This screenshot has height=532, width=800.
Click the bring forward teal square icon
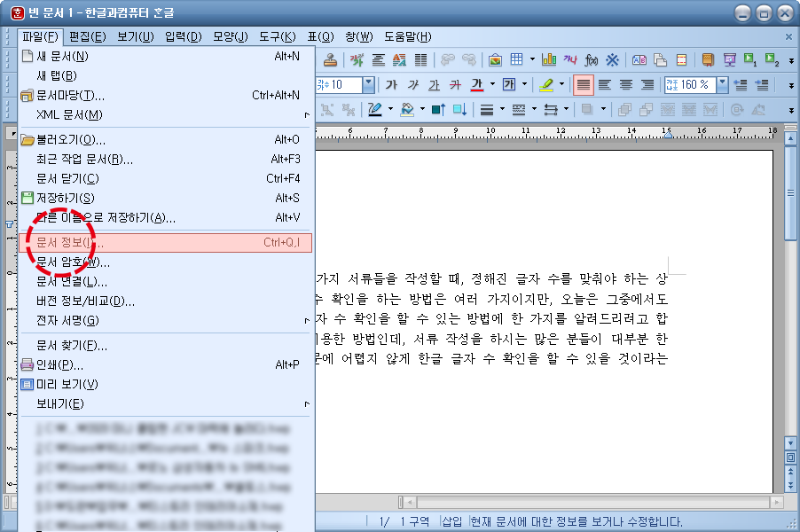tap(438, 109)
